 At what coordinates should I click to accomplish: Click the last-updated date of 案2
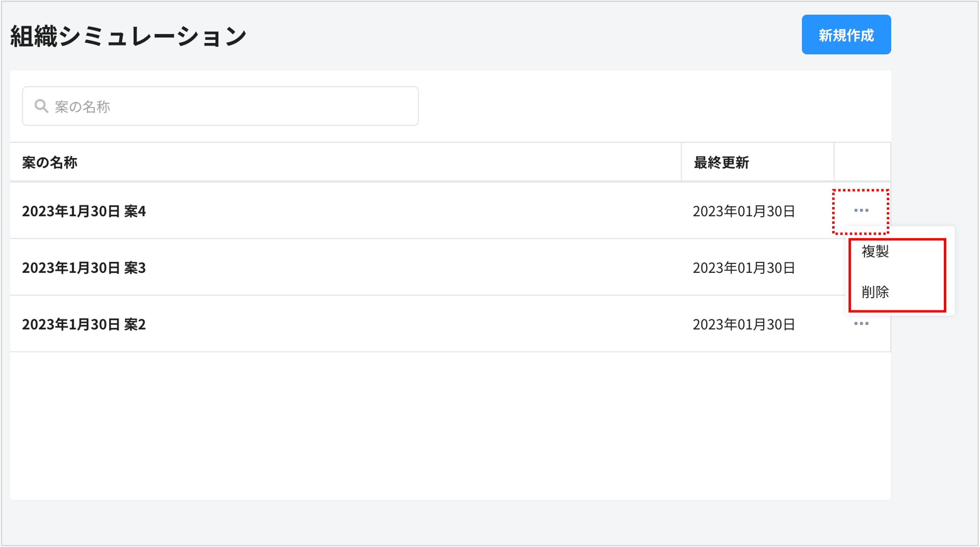click(x=744, y=325)
